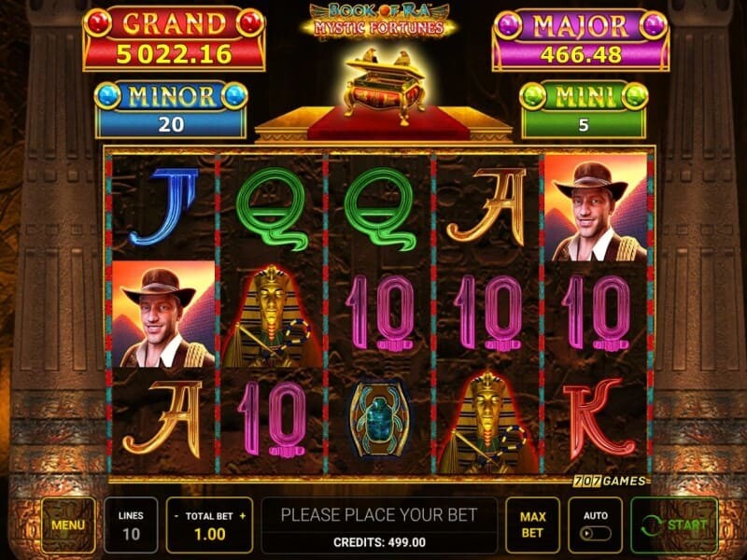Open the game Menu

68,525
